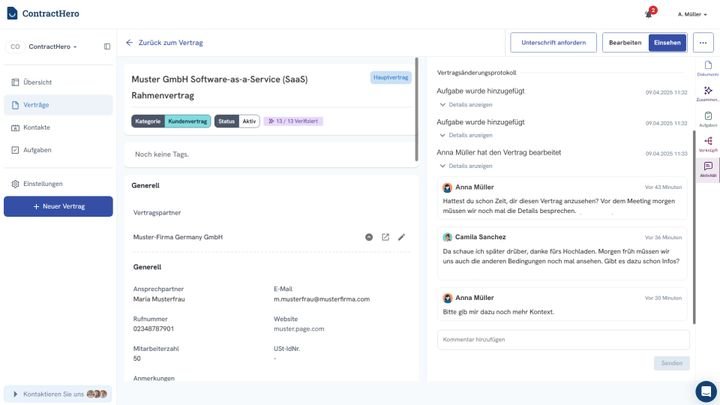Open Aufgaben in the left sidebar
720x405 pixels.
(x=58, y=150)
